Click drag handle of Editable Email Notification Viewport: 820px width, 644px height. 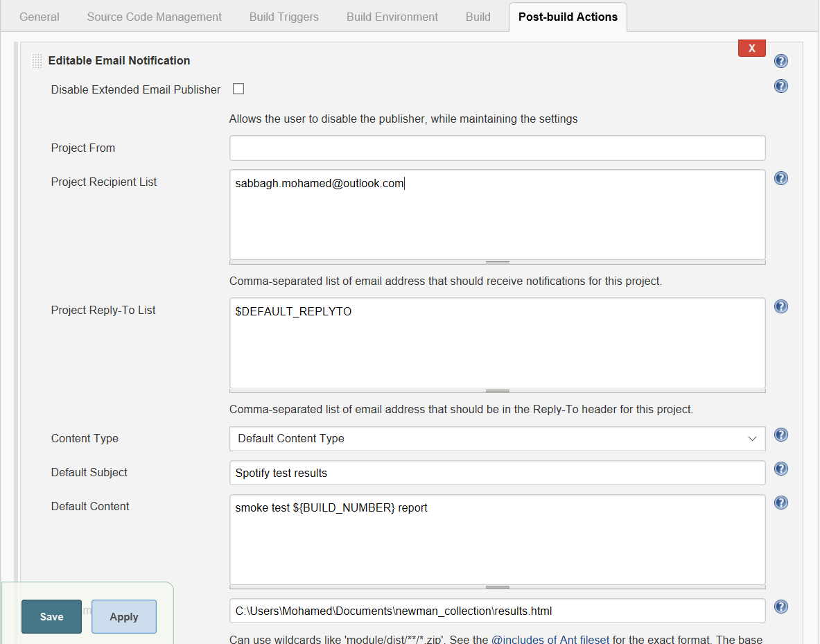coord(37,61)
